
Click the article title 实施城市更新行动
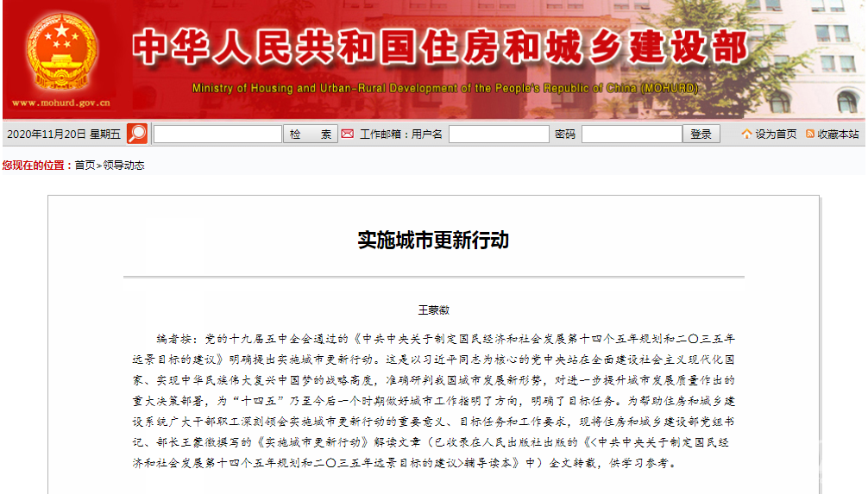[433, 240]
